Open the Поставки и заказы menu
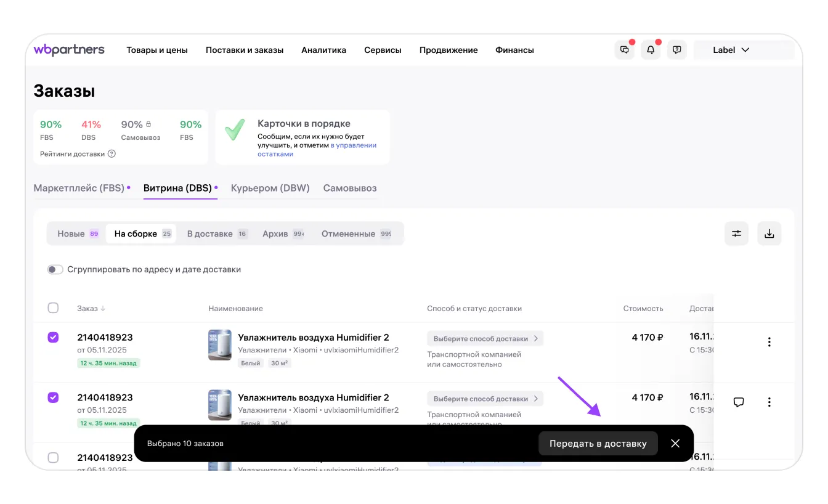 coord(245,50)
